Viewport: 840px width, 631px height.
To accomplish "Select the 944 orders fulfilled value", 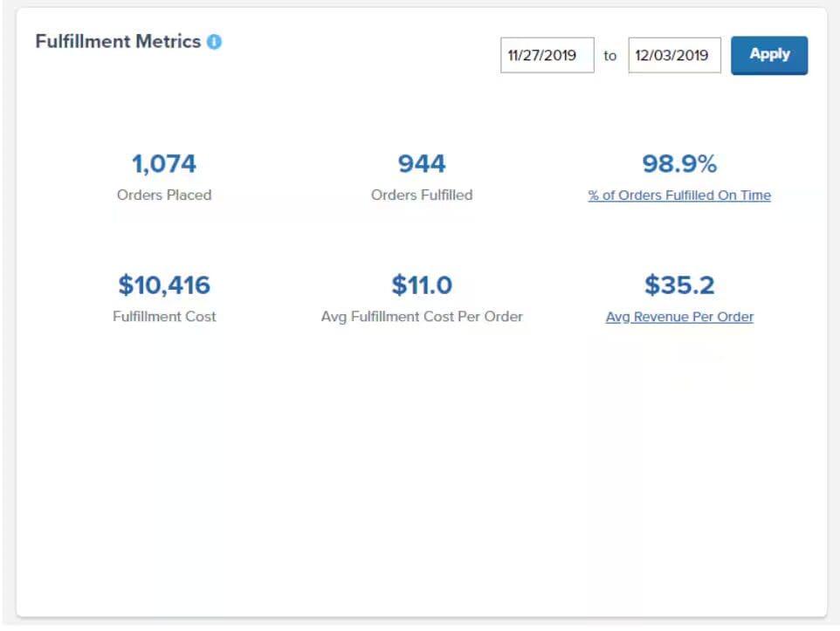I will tap(422, 163).
